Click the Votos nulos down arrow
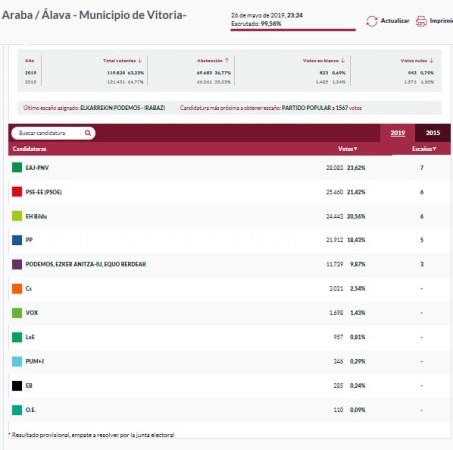 [x=431, y=60]
